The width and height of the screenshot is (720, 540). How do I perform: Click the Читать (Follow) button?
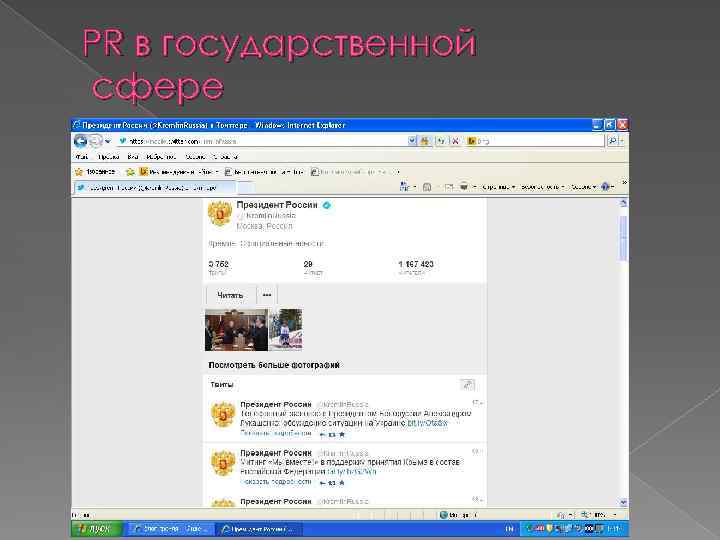(x=230, y=295)
